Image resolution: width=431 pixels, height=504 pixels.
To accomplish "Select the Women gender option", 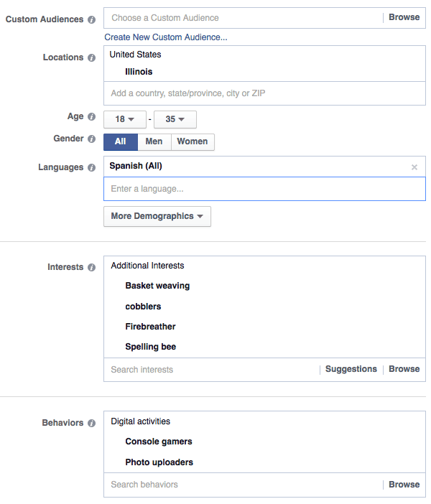I will [193, 141].
